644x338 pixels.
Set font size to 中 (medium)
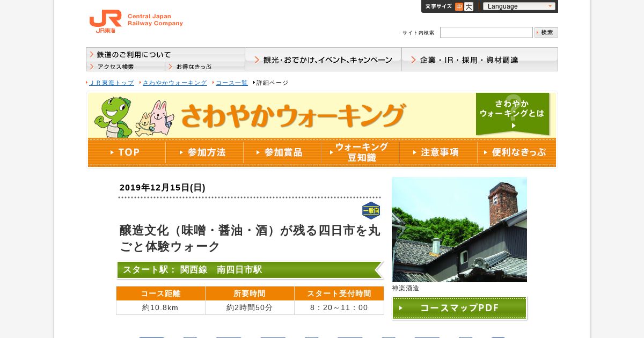pyautogui.click(x=459, y=6)
